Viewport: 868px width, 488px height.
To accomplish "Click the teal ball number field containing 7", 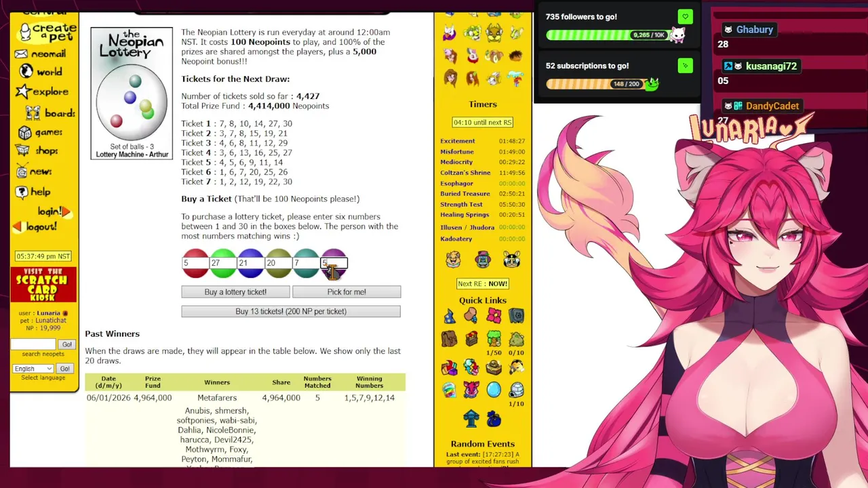I will pyautogui.click(x=306, y=263).
